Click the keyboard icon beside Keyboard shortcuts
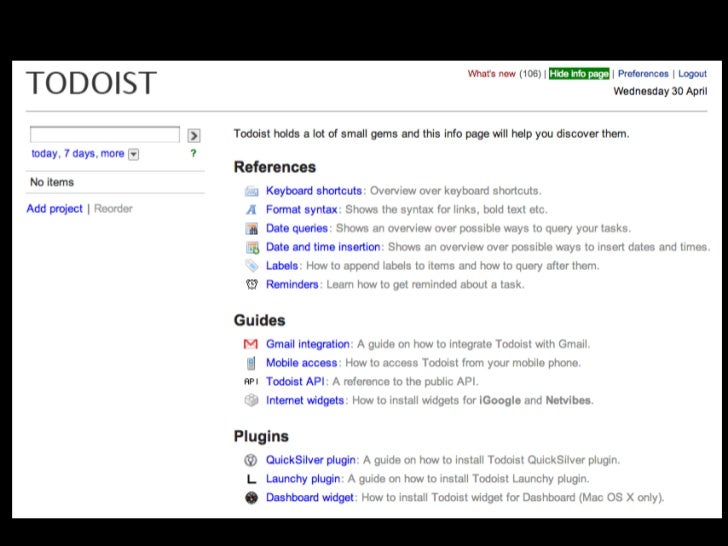728x546 pixels. click(252, 191)
